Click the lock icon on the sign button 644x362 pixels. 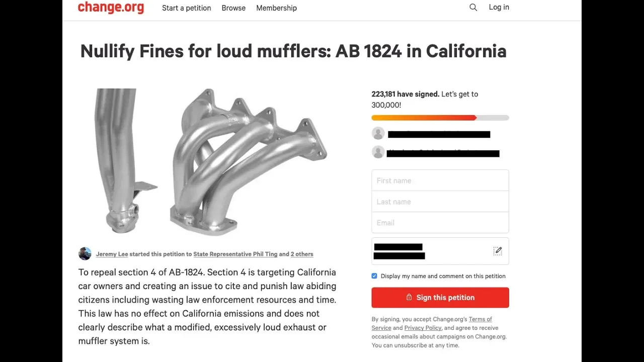tap(409, 297)
